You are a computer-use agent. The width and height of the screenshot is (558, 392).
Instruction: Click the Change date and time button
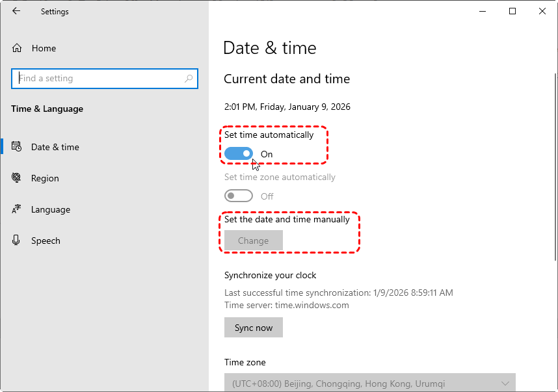tap(253, 241)
